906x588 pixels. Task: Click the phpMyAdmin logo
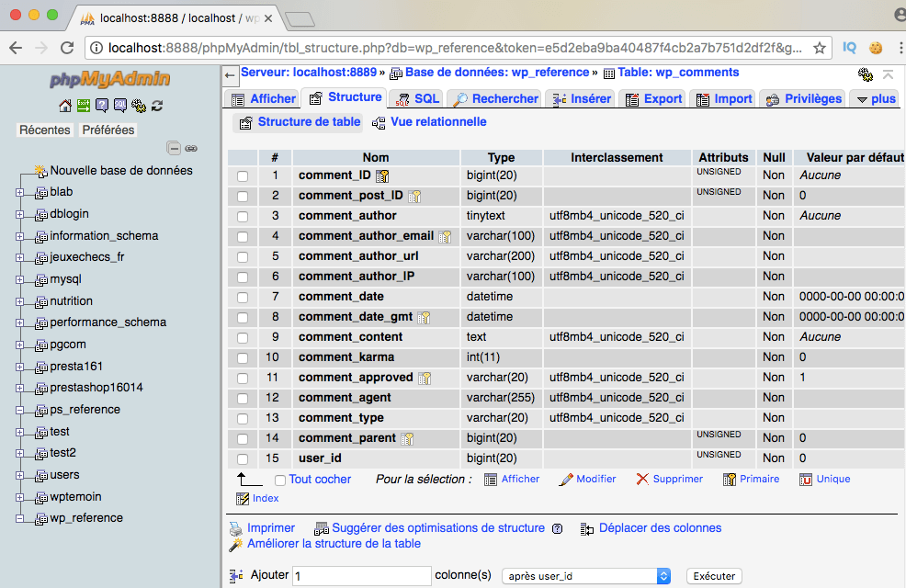tap(109, 79)
